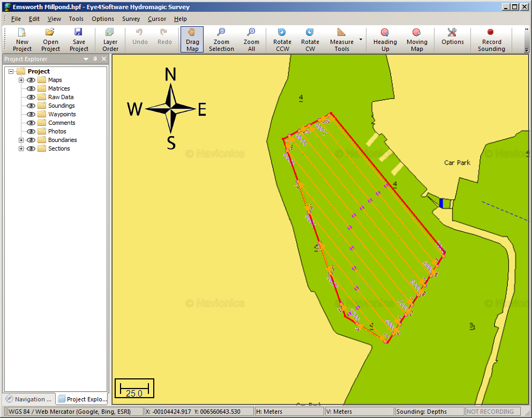Image resolution: width=532 pixels, height=418 pixels.
Task: Rotate the map clockwise
Action: point(310,39)
